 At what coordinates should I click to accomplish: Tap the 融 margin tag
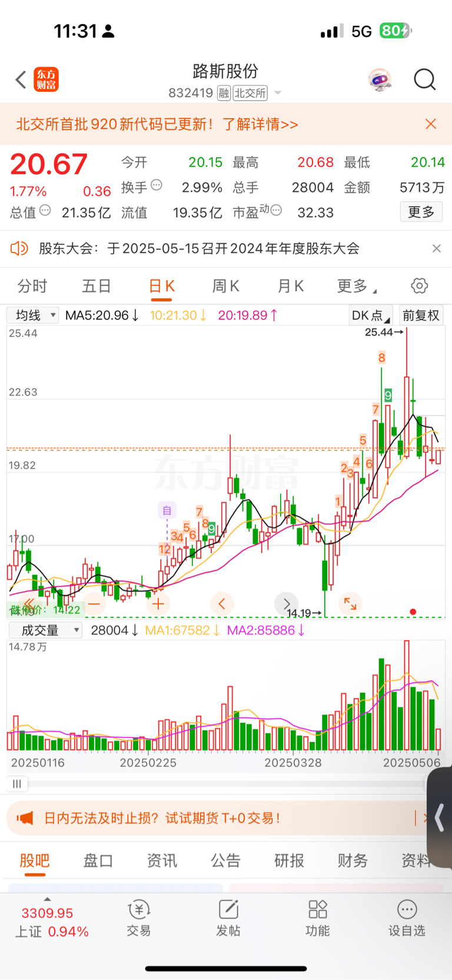(x=224, y=93)
